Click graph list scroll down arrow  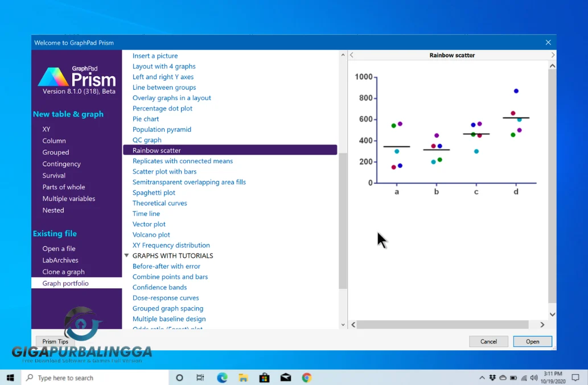tap(343, 325)
